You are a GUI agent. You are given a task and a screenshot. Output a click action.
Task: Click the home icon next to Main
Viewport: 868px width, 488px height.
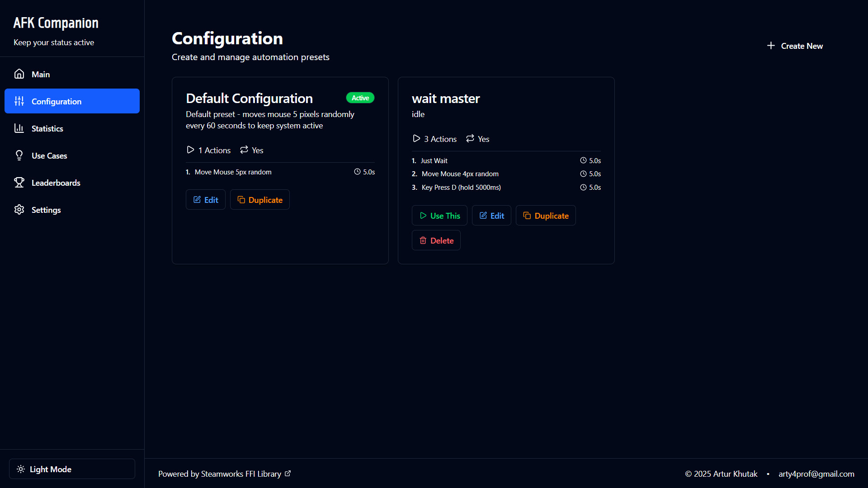(19, 74)
